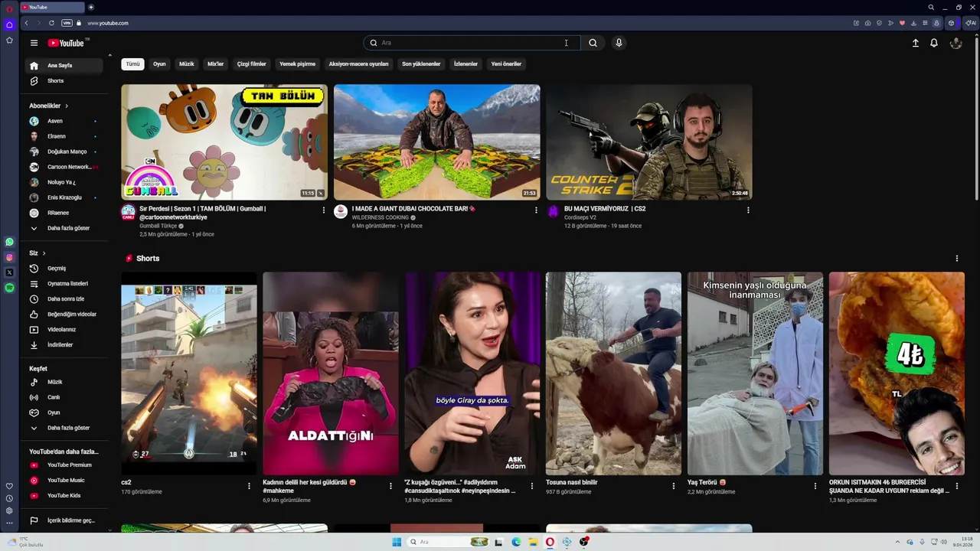Open the Shorts shelf three-dot menu

956,259
